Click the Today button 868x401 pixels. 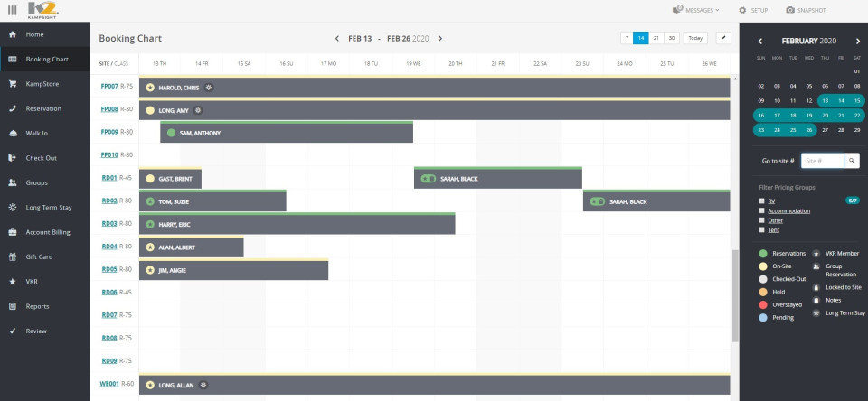pos(695,38)
